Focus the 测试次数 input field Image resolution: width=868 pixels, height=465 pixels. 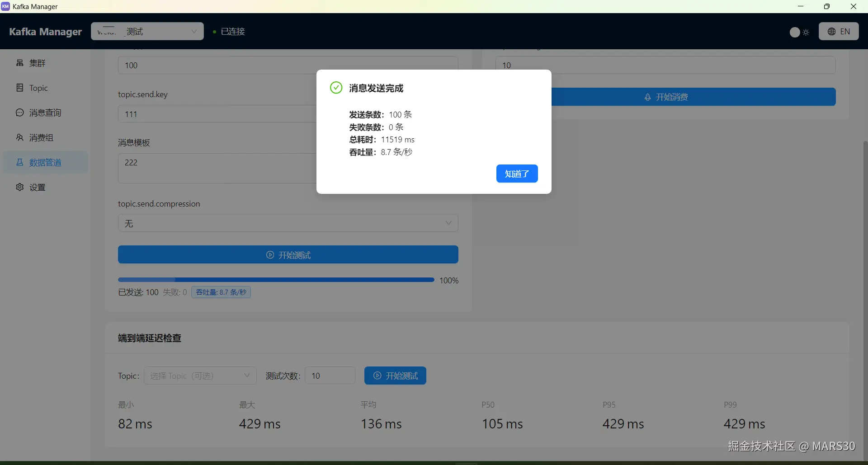coord(330,376)
